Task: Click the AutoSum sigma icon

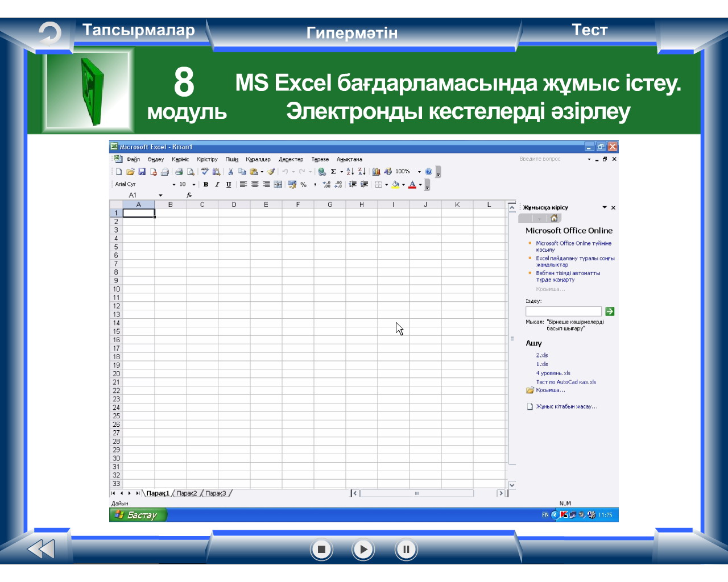Action: pos(333,172)
